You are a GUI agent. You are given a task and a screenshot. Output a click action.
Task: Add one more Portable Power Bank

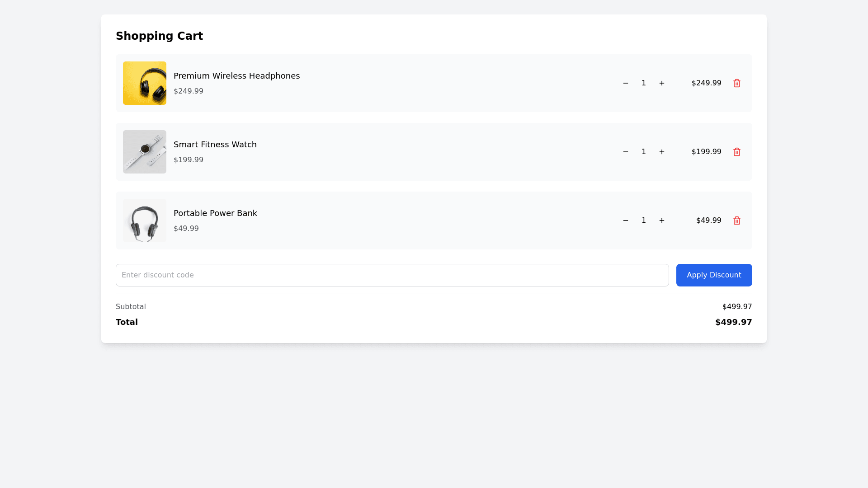pos(662,221)
